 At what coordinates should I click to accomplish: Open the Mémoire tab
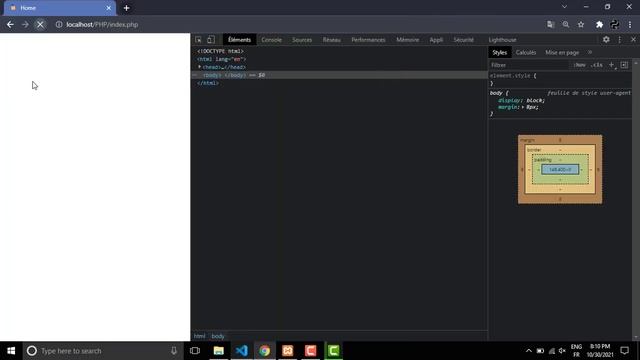(x=407, y=40)
